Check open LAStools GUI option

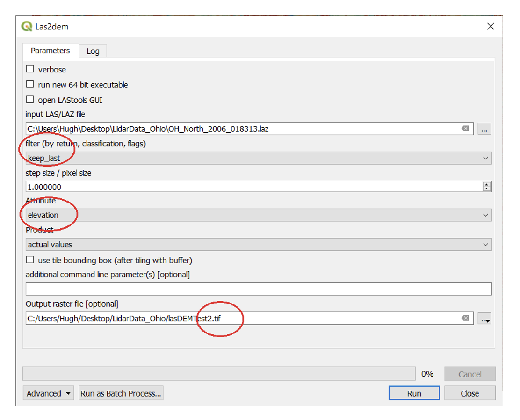30,100
